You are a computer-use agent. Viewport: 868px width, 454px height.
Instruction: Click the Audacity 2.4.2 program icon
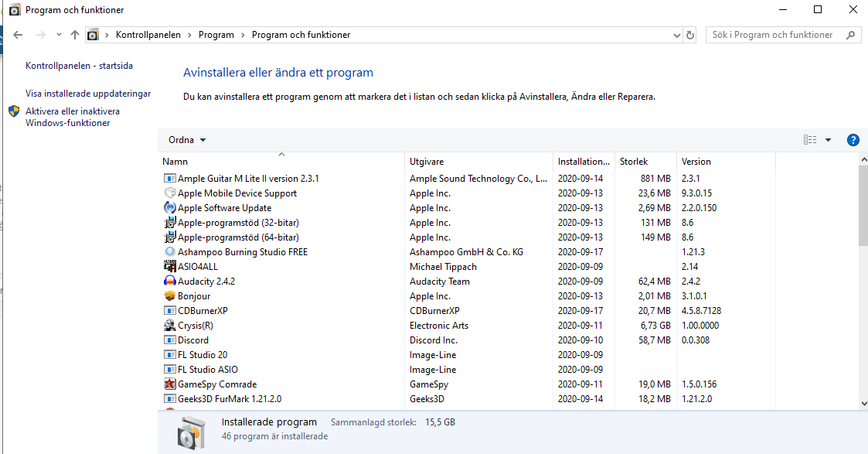[170, 282]
